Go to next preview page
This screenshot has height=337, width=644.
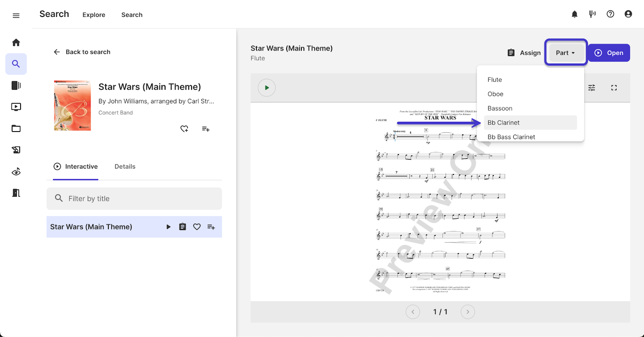468,312
